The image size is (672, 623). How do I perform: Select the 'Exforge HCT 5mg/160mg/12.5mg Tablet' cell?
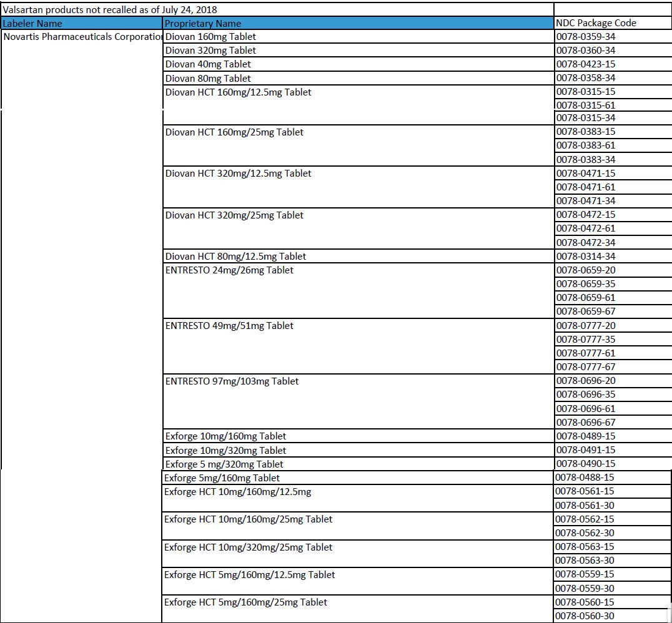(357, 581)
